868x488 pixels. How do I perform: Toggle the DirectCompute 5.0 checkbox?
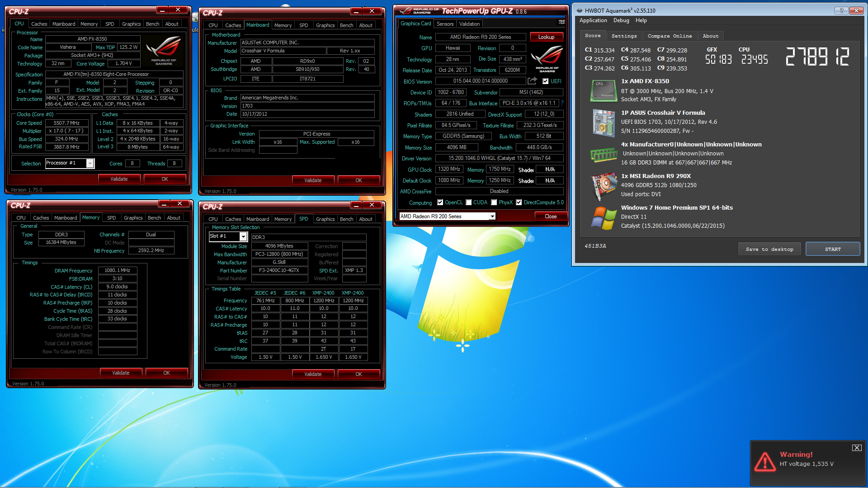coord(519,202)
